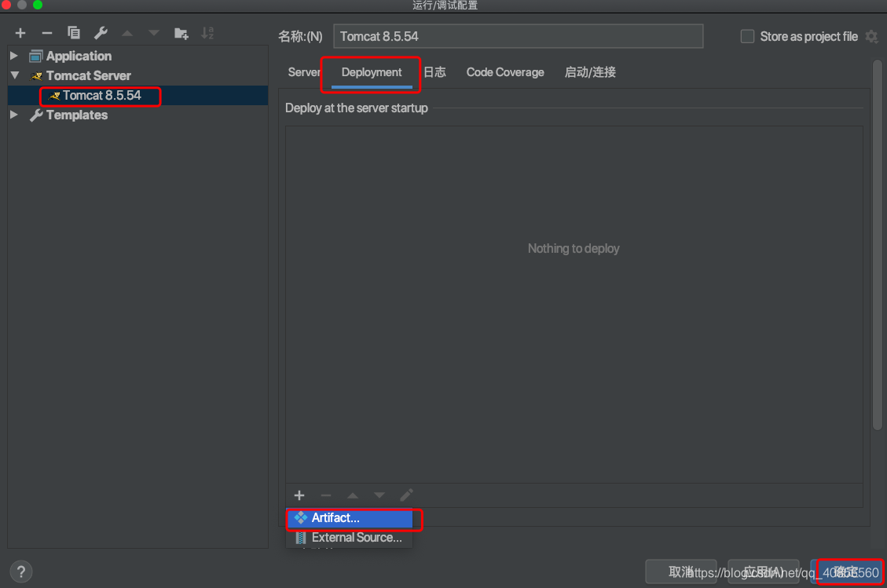Move configuration down in left toolbar
The image size is (887, 588).
[x=154, y=33]
